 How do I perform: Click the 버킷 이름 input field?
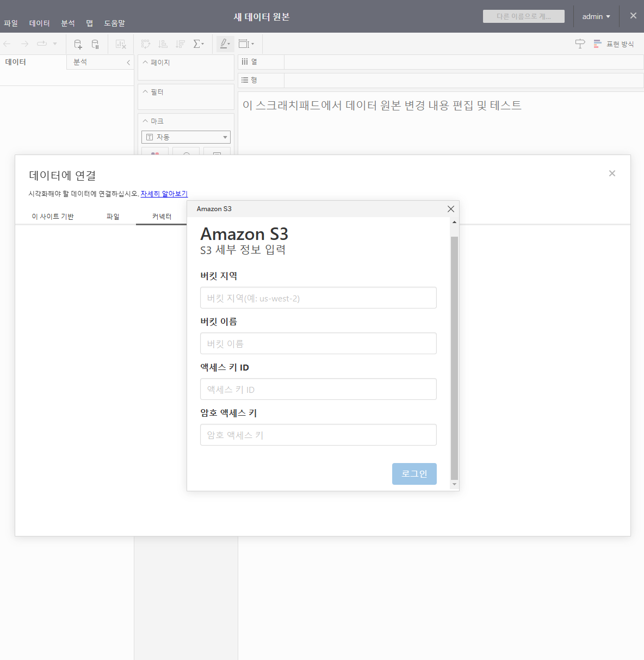[318, 343]
